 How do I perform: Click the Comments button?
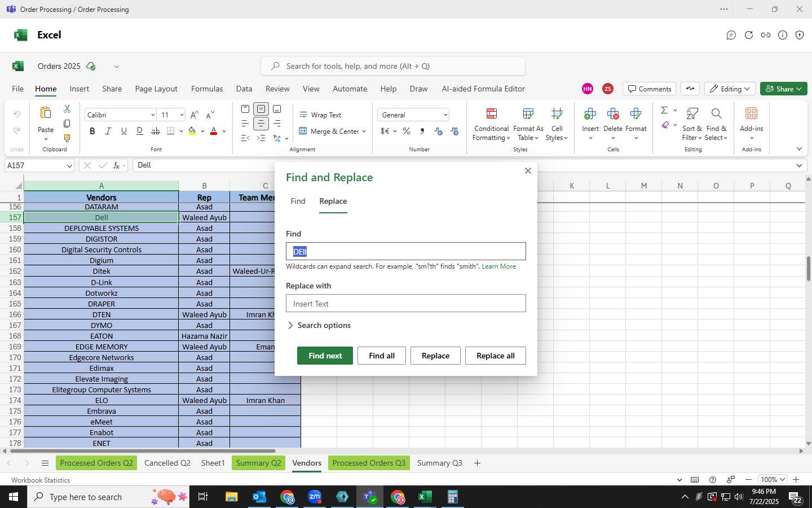[650, 89]
